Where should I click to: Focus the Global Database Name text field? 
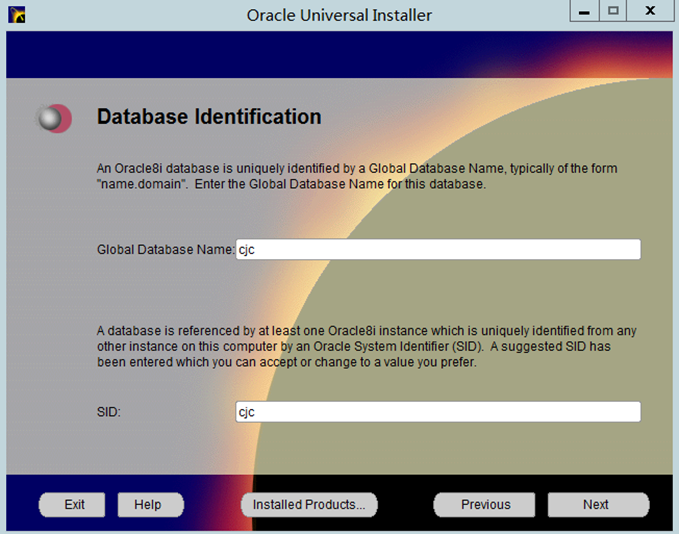(x=438, y=250)
